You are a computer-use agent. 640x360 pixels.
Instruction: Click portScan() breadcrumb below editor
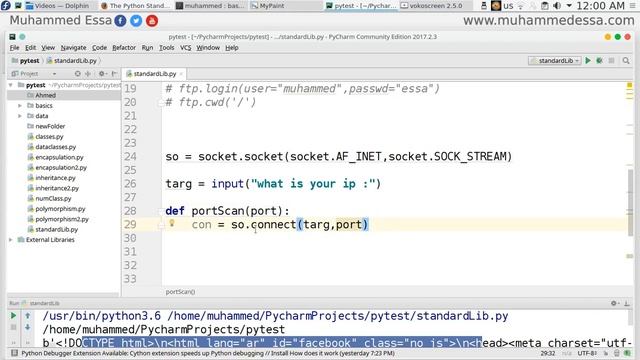[x=180, y=292]
